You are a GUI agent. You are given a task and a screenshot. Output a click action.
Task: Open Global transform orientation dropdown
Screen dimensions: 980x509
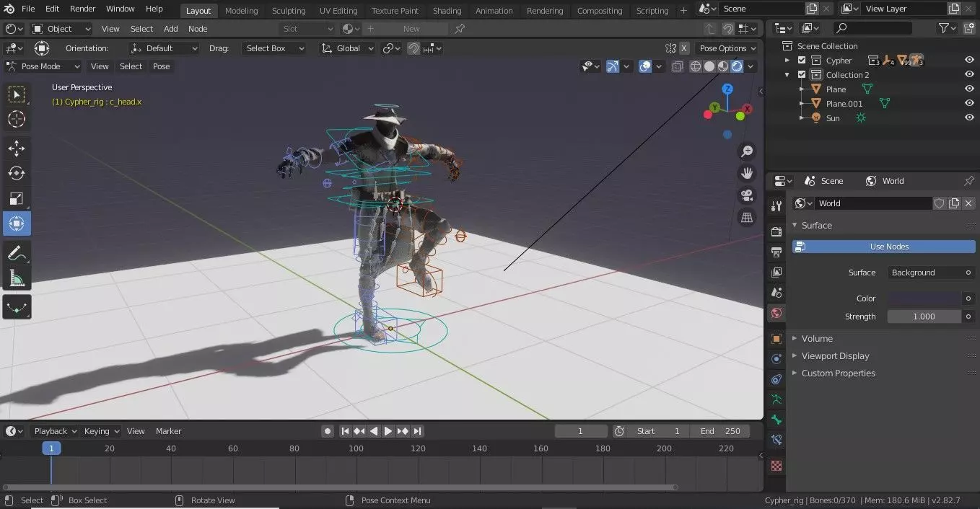pyautogui.click(x=347, y=48)
